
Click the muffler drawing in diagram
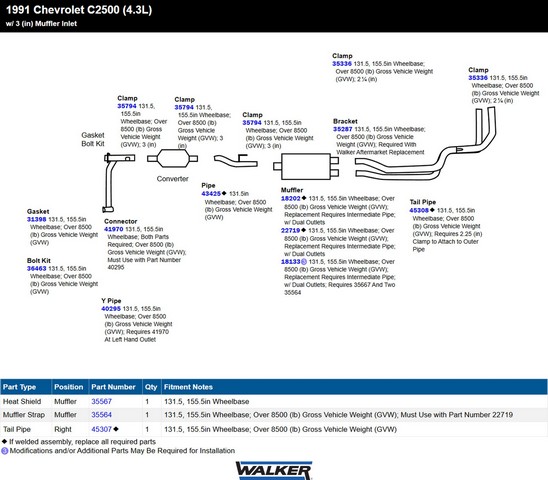306,166
